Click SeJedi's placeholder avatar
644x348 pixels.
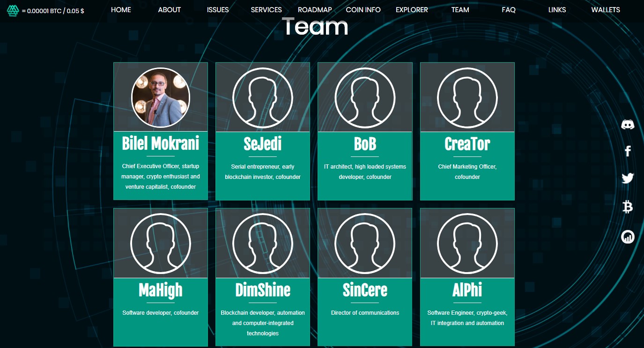tap(263, 98)
